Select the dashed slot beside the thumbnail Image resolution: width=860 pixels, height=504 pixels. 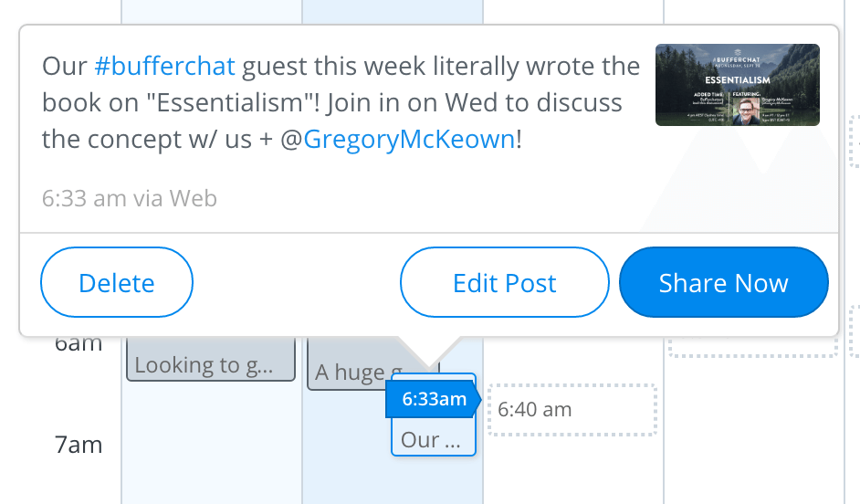pos(855,141)
